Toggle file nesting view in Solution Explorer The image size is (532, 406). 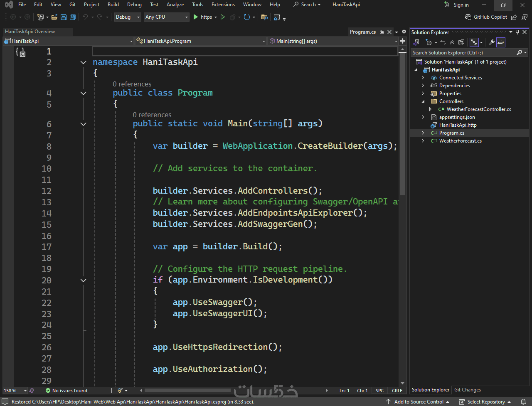tap(474, 42)
